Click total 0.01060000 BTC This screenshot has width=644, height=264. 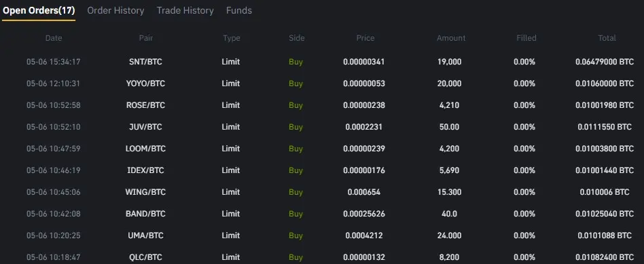(x=605, y=83)
